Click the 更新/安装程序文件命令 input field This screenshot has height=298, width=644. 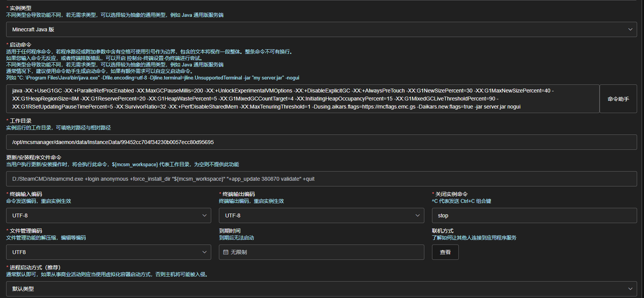[321, 179]
